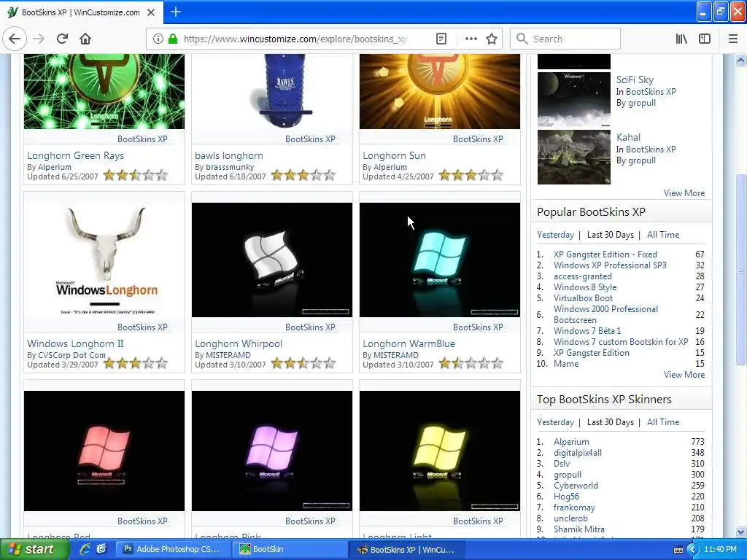This screenshot has width=747, height=560.
Task: Select All Time in Popular BootSkins XP
Action: (662, 235)
